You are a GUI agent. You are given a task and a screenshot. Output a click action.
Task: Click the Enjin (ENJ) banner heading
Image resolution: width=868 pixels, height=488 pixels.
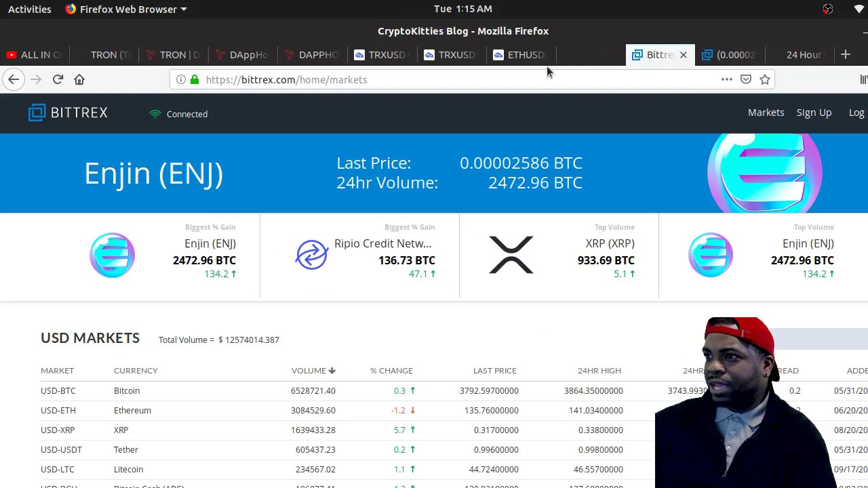[154, 174]
